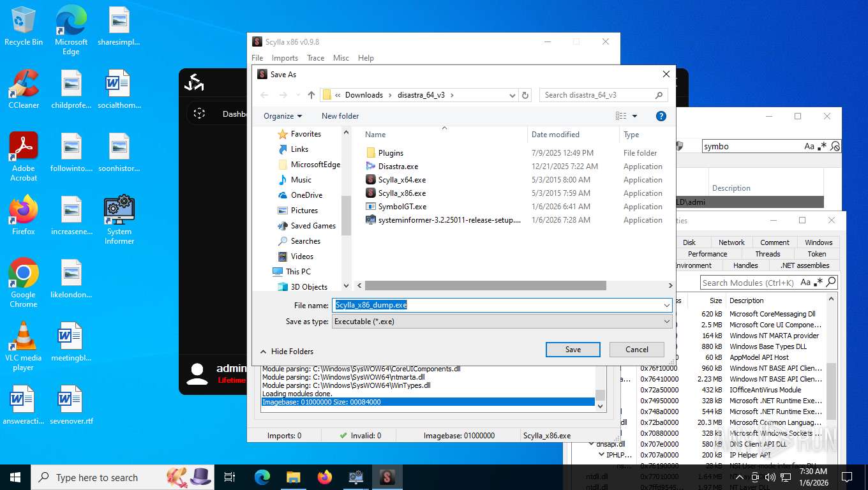868x490 pixels.
Task: Launch Microsoft Edge from taskbar
Action: click(x=262, y=477)
